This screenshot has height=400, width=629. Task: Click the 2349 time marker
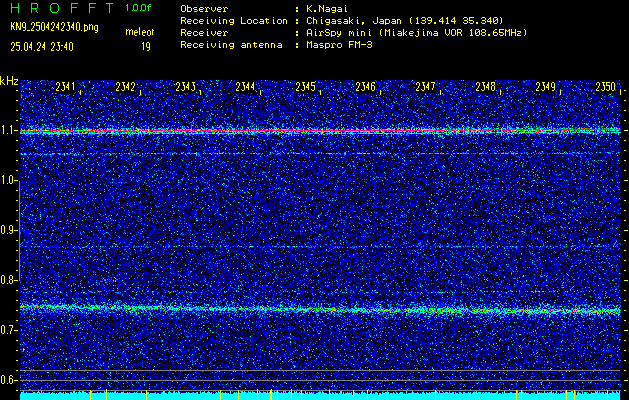(546, 87)
